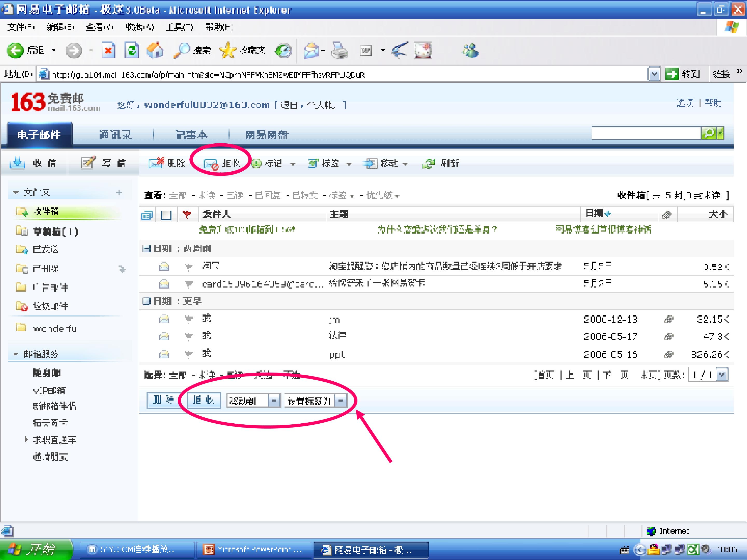This screenshot has width=747, height=560.
Task: Toggle the '日期: 更早' group box
Action: [x=146, y=301]
